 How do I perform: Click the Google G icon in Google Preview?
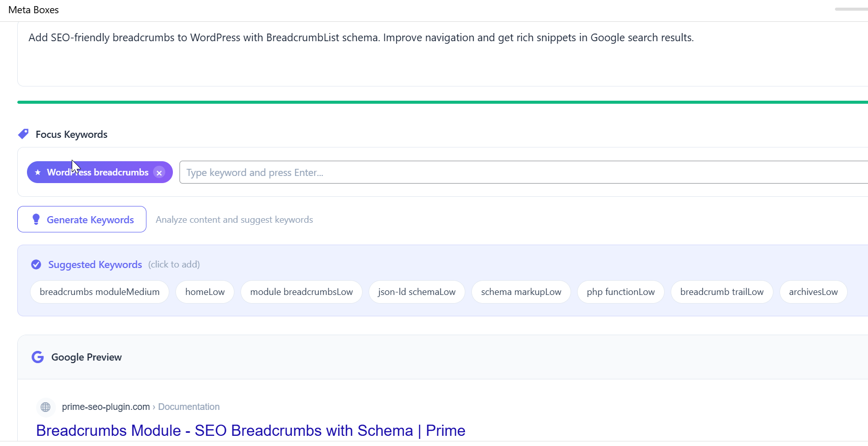click(x=38, y=357)
